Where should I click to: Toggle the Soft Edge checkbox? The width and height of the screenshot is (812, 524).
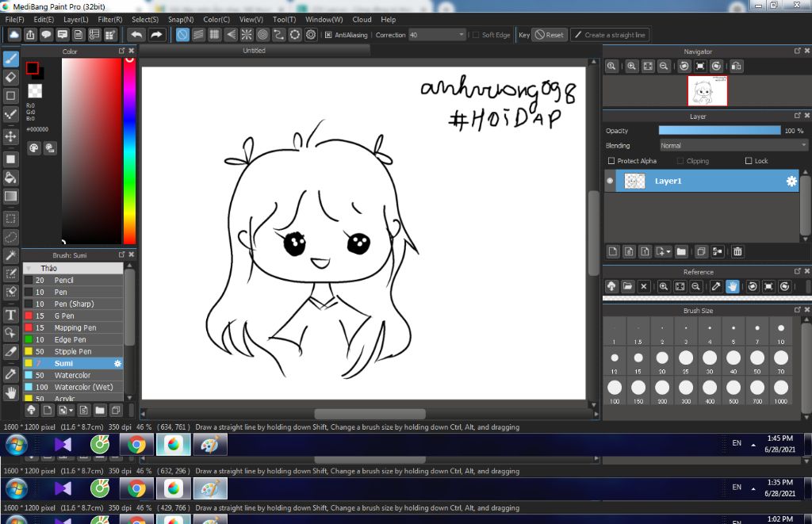pos(476,35)
